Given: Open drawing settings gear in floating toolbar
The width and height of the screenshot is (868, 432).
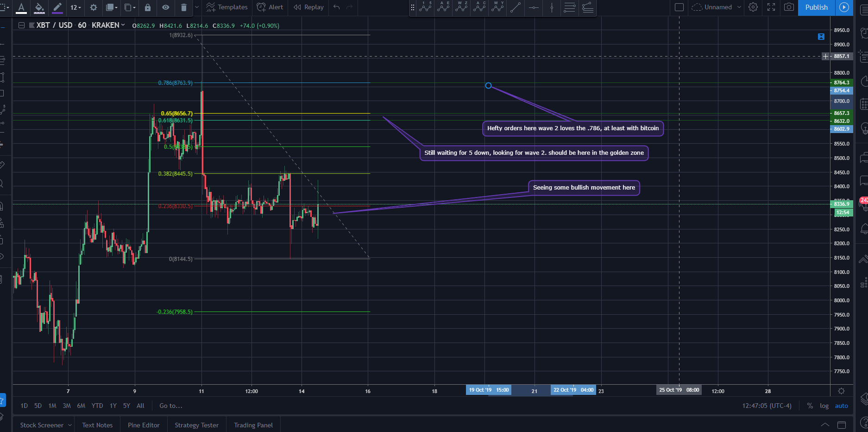Looking at the screenshot, I should click(94, 7).
